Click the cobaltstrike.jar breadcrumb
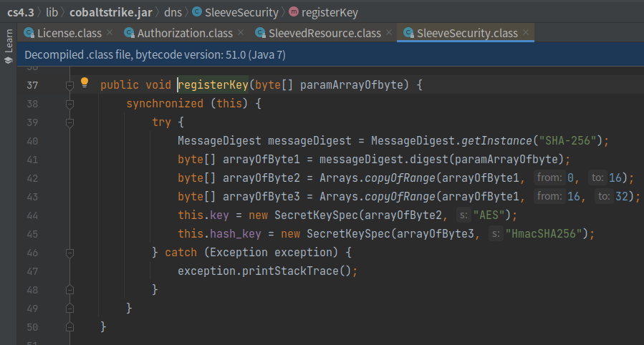The width and height of the screenshot is (644, 345). (x=111, y=12)
